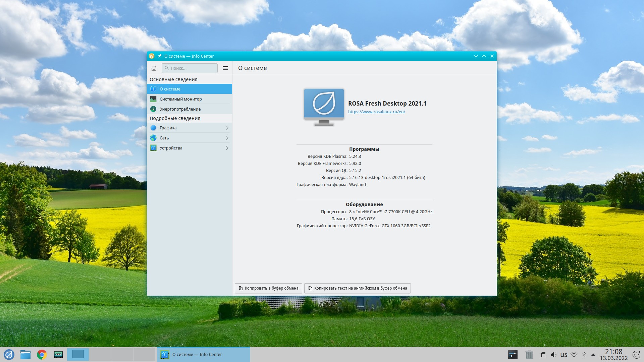
Task: Click the Копировать в буфер обмена button
Action: (268, 288)
